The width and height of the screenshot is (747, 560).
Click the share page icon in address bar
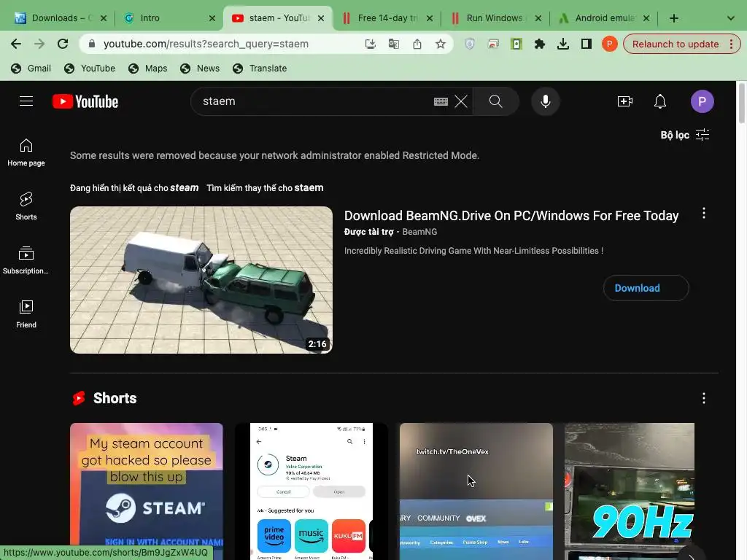417,44
